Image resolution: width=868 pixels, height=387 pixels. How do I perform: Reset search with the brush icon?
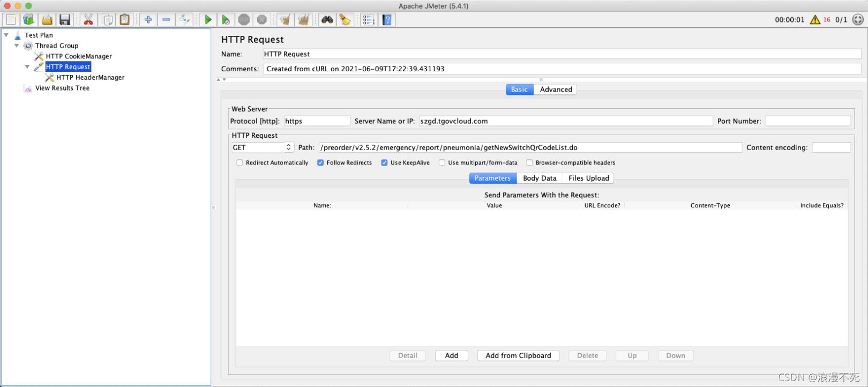[345, 20]
